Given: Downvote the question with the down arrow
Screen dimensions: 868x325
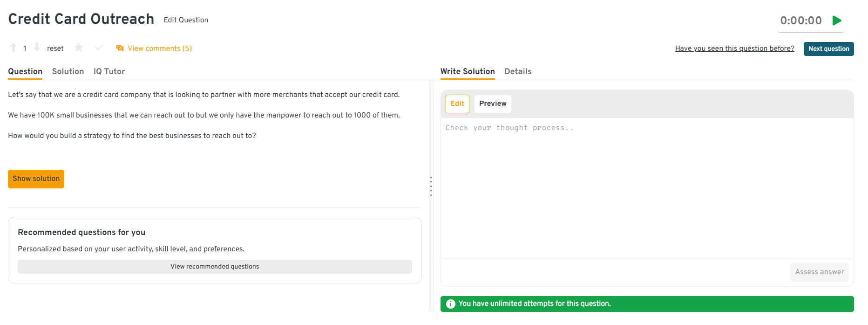Looking at the screenshot, I should [37, 48].
